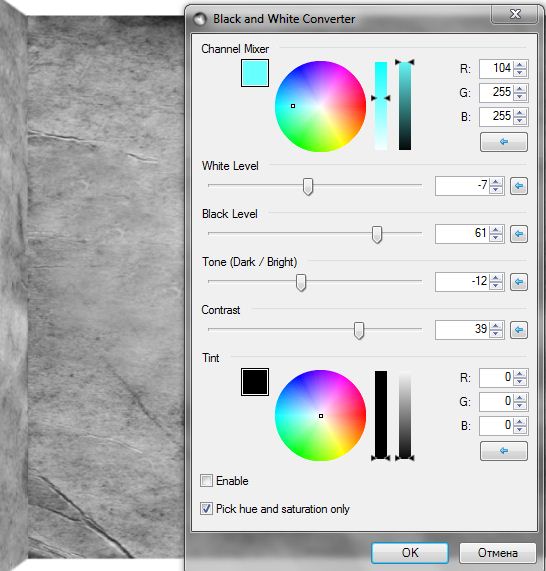Increase Tone with spinner up arrow
Screen dimensions: 546x571
[x=496, y=278]
